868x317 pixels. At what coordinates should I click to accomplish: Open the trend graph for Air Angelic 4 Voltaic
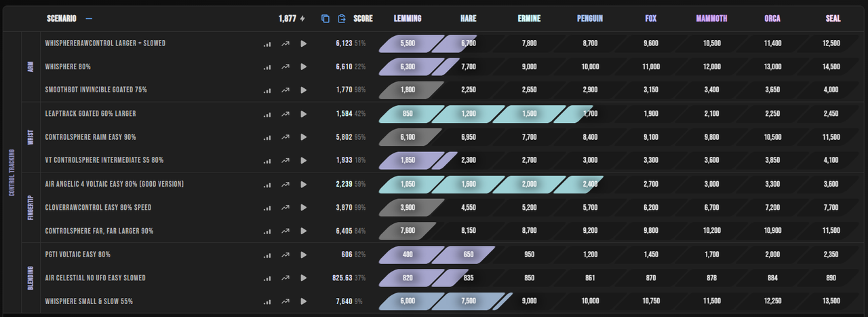point(285,184)
